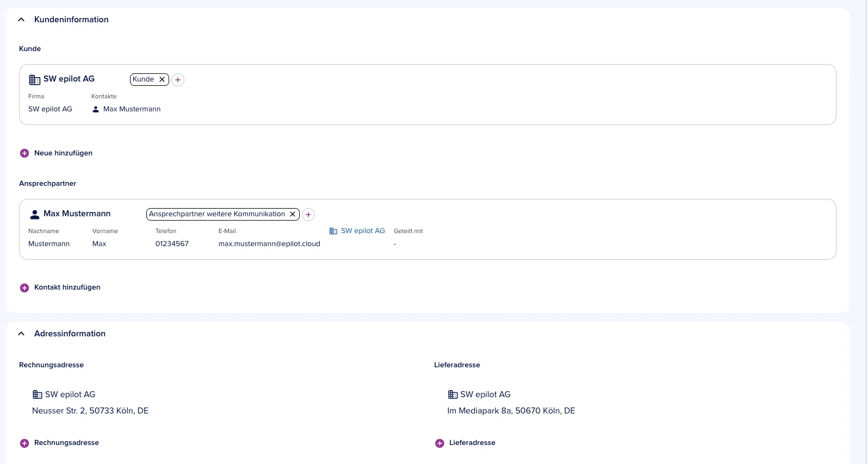
Task: Add label next to Ansprechpartner weitere Kommunikation tag
Action: pos(308,215)
